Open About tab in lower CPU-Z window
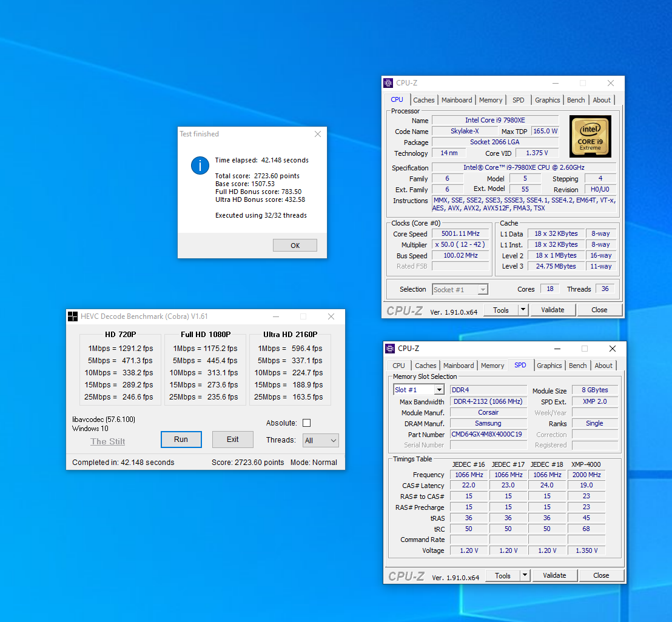 coord(603,366)
